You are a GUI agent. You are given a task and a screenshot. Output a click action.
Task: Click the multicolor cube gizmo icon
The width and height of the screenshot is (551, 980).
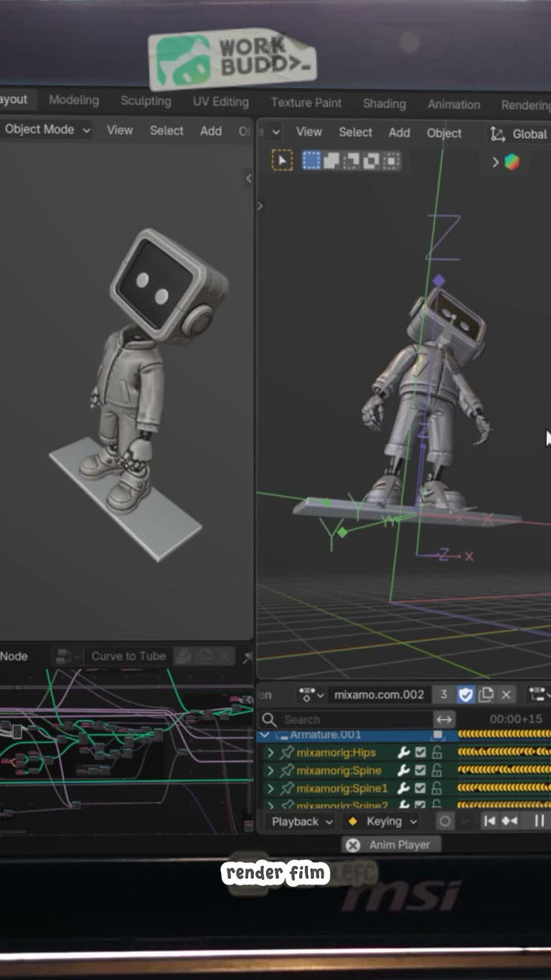click(x=512, y=162)
